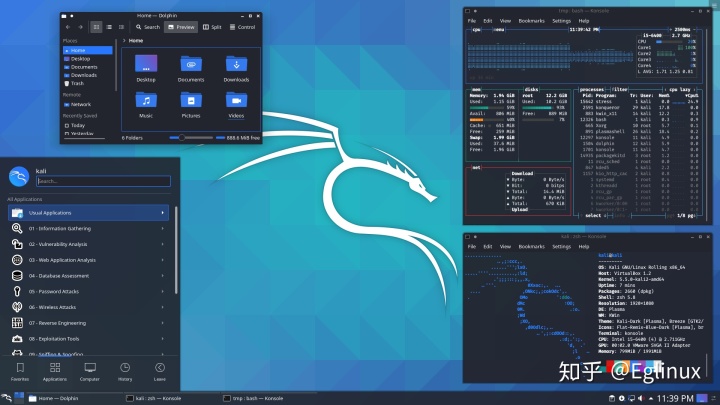Adjust Dolphin icon zoom slider

pyautogui.click(x=191, y=138)
